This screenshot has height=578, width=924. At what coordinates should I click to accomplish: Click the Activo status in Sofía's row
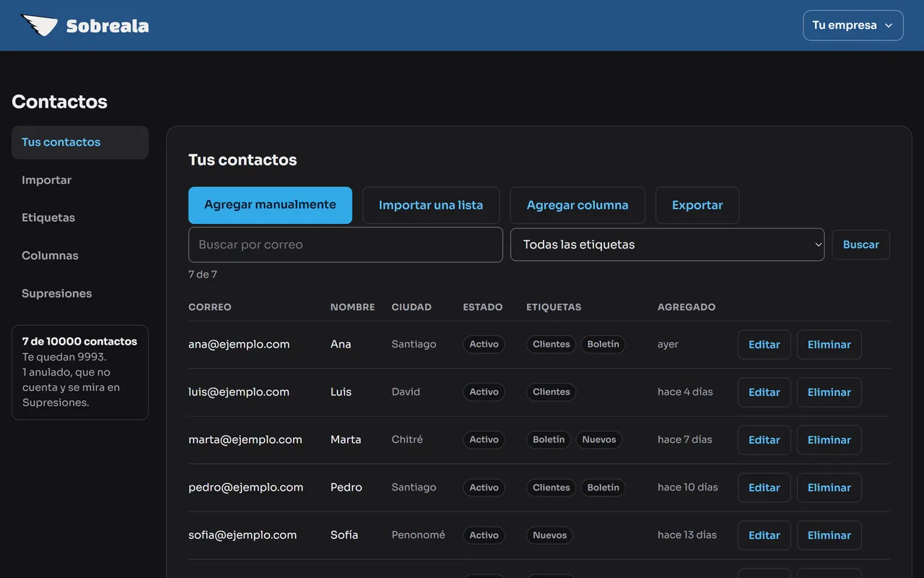coord(484,535)
